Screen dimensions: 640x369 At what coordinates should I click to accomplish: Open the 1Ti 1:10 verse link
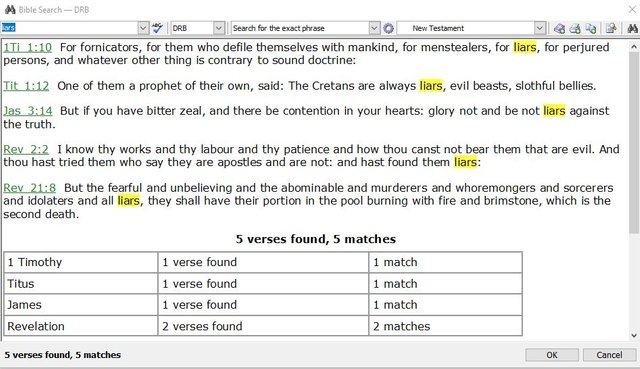tap(27, 47)
